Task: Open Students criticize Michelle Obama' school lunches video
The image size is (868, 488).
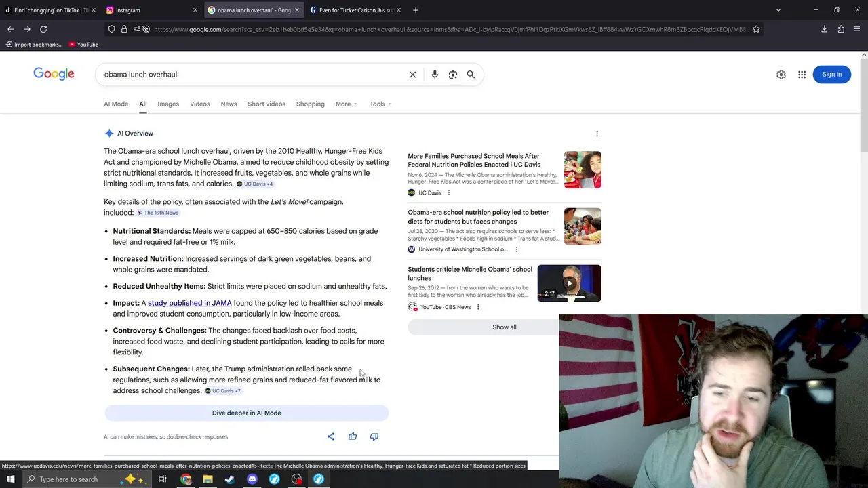Action: [x=470, y=273]
